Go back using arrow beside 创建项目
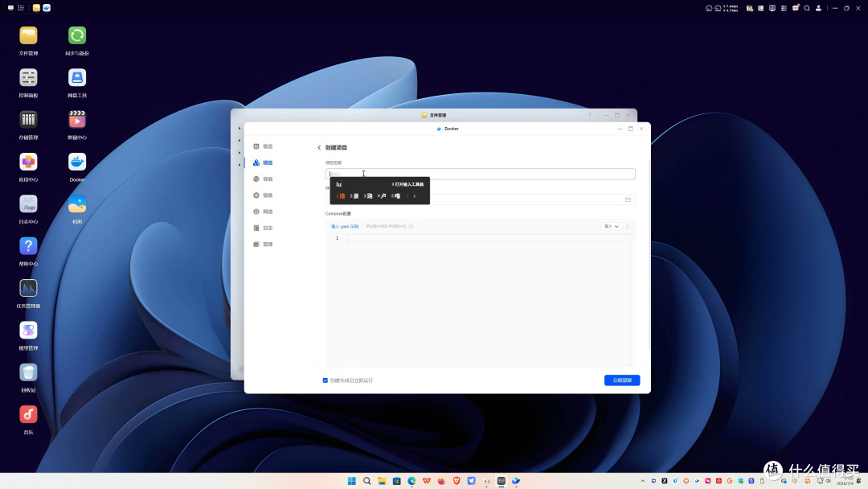The image size is (868, 489). tap(319, 147)
